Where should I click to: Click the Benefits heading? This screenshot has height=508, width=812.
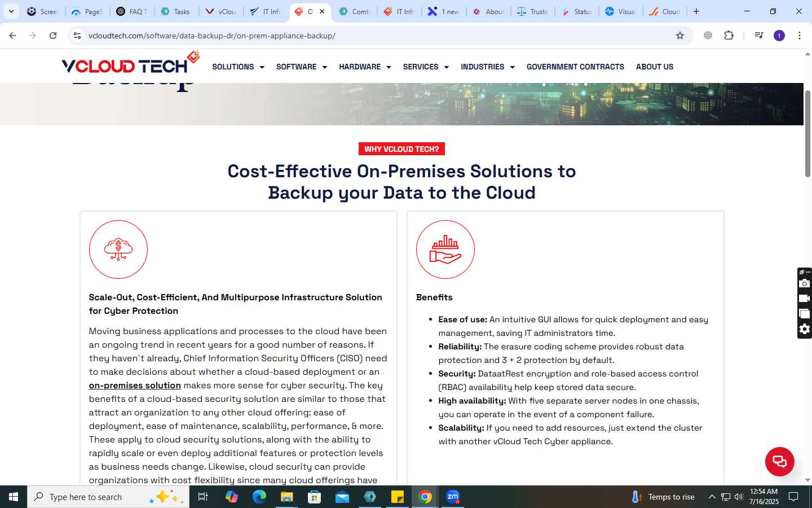coord(434,297)
